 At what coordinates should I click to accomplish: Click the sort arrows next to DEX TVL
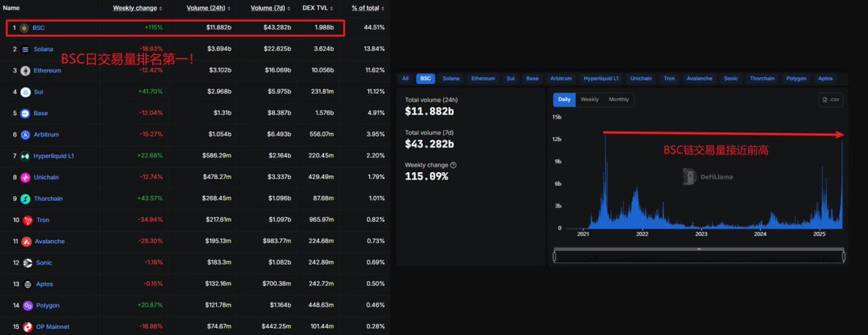(x=333, y=8)
